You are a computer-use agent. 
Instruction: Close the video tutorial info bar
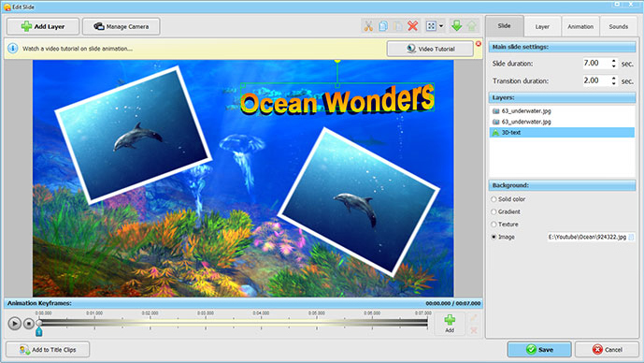[478, 44]
